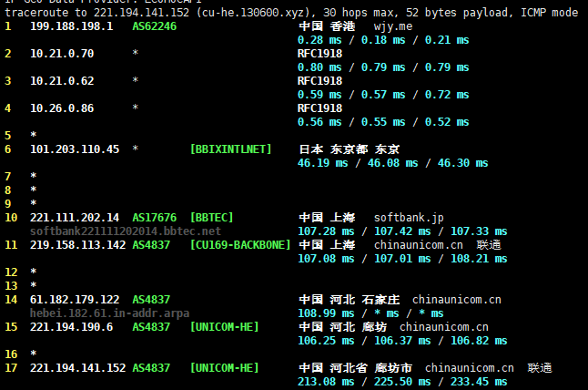Click IP 221.194.190.6 in hop 15
Screen dimensions: 588x390
71,327
